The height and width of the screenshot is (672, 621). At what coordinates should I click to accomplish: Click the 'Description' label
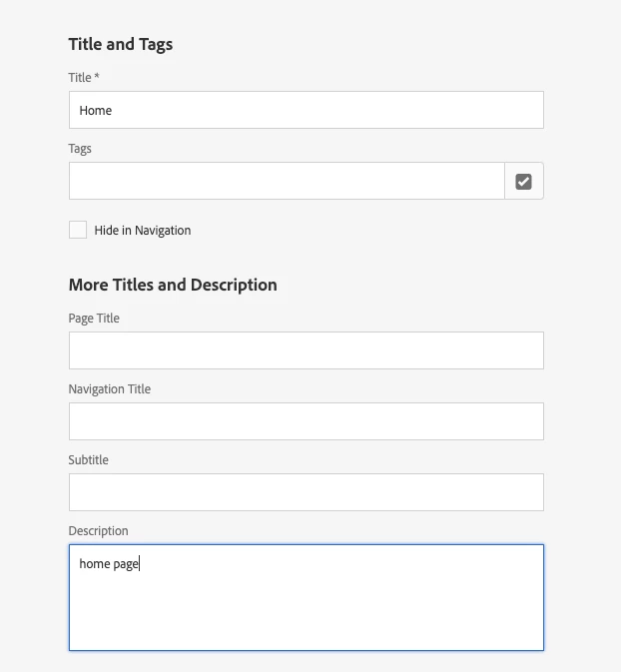[x=98, y=530]
